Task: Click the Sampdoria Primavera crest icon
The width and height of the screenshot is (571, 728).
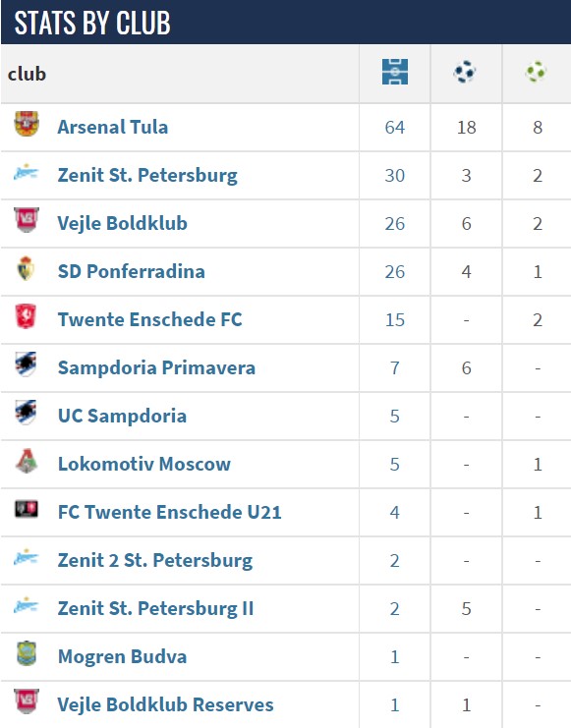Action: (26, 364)
